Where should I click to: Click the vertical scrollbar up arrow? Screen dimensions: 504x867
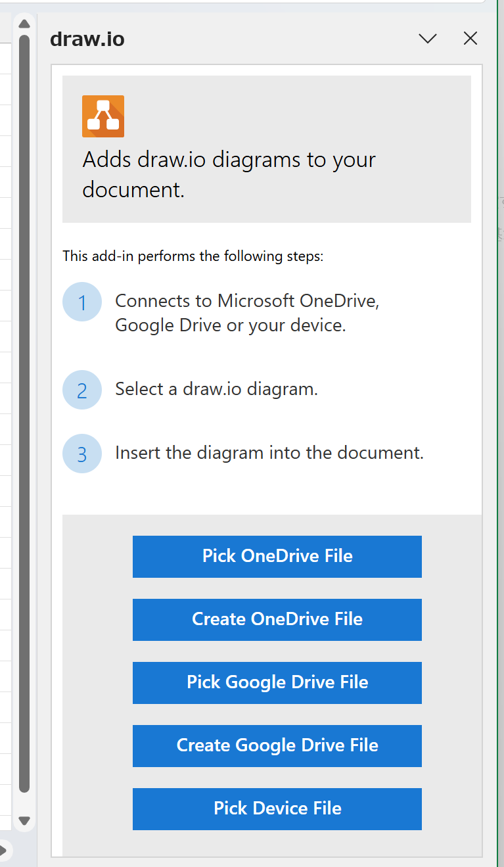click(x=24, y=24)
